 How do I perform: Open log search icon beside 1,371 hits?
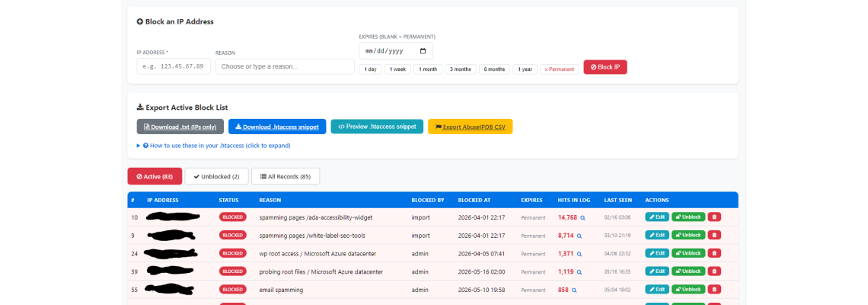click(x=579, y=254)
